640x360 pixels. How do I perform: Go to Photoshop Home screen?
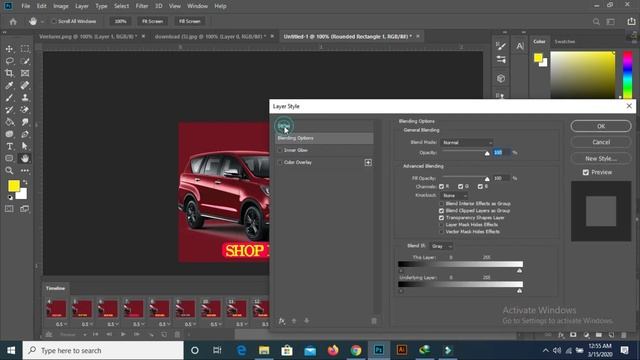pos(13,21)
